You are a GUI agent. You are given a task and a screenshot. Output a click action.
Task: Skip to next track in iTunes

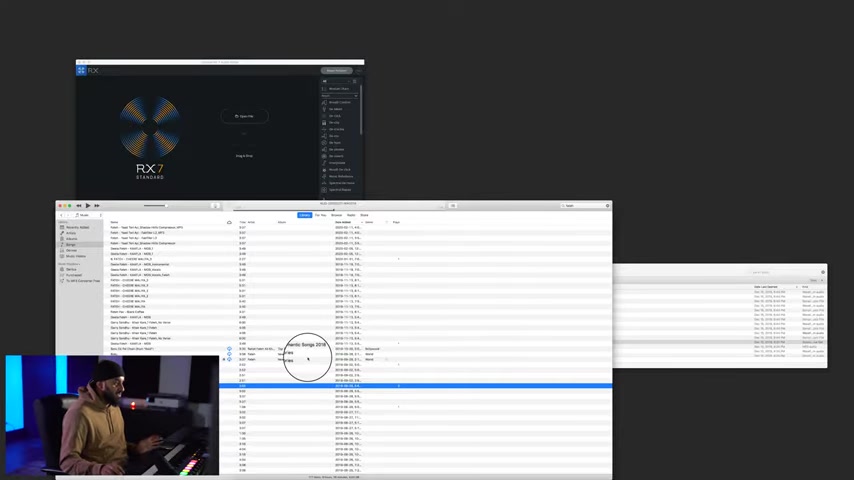tap(97, 205)
